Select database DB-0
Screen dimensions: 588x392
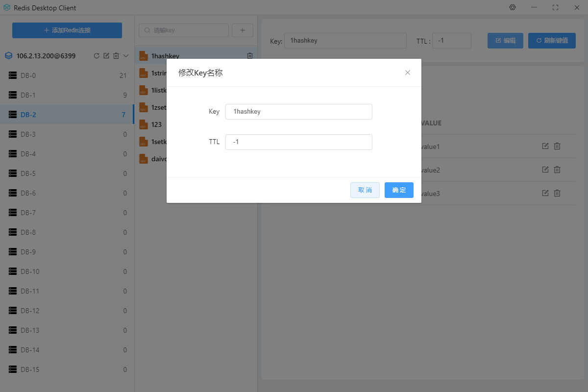coord(67,75)
